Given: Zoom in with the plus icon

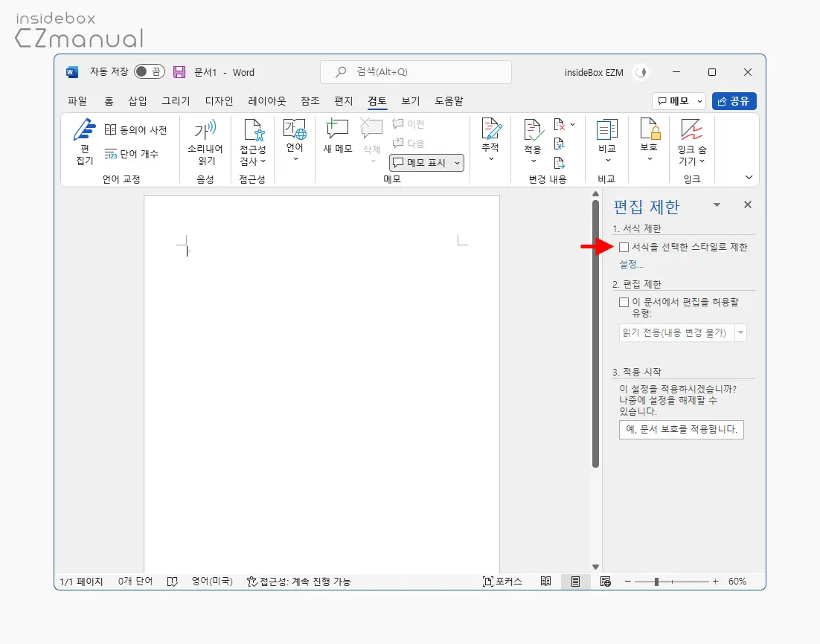Looking at the screenshot, I should [x=715, y=582].
